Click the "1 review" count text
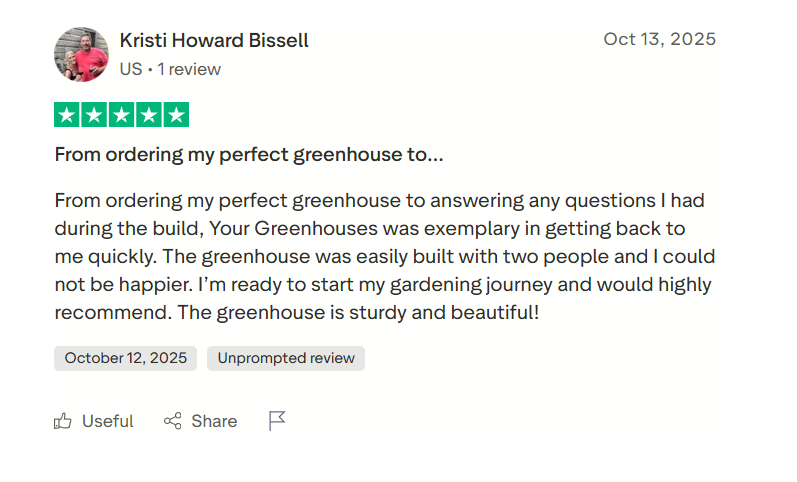The image size is (797, 482). (x=189, y=69)
